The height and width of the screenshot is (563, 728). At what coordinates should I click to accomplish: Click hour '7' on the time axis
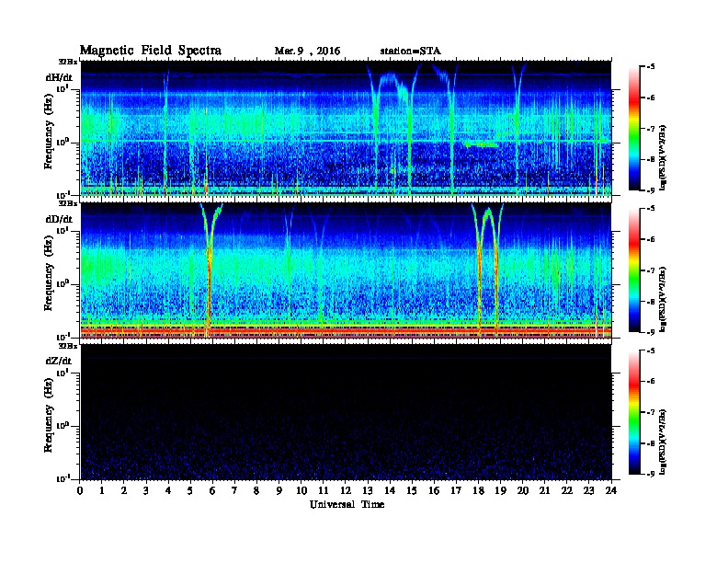click(x=235, y=490)
